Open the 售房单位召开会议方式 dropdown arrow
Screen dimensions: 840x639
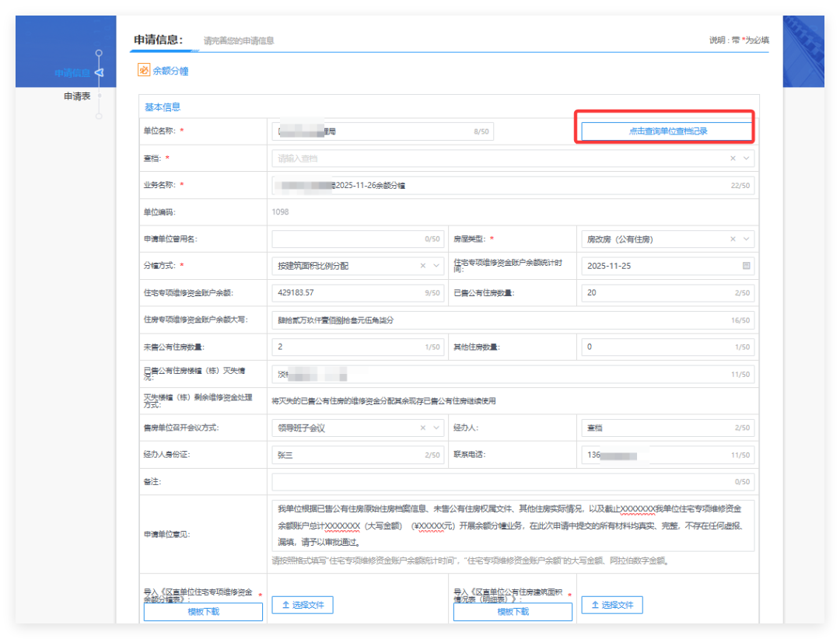[x=437, y=428]
